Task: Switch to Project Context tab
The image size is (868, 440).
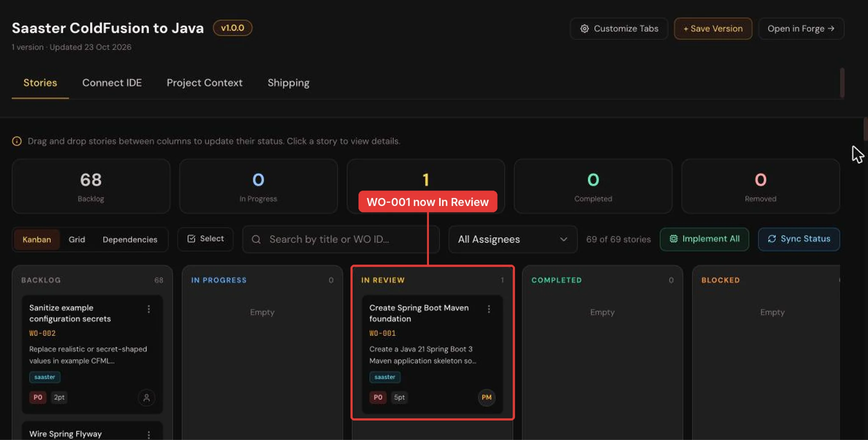Action: pos(204,83)
